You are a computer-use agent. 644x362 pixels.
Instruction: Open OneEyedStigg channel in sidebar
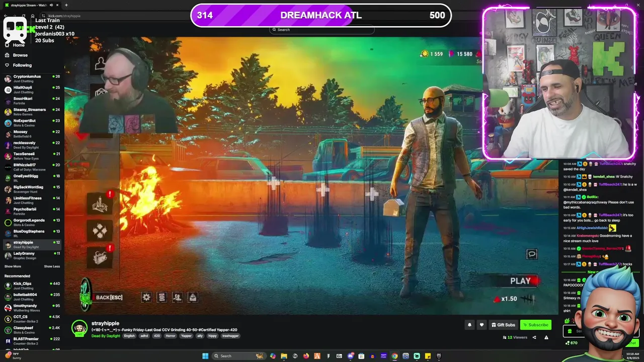pyautogui.click(x=32, y=178)
